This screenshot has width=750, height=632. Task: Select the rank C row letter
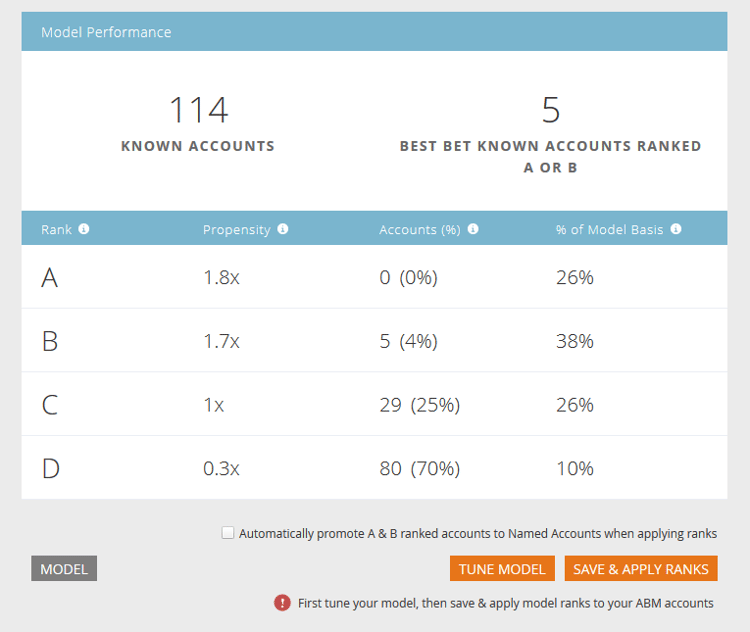tap(50, 405)
